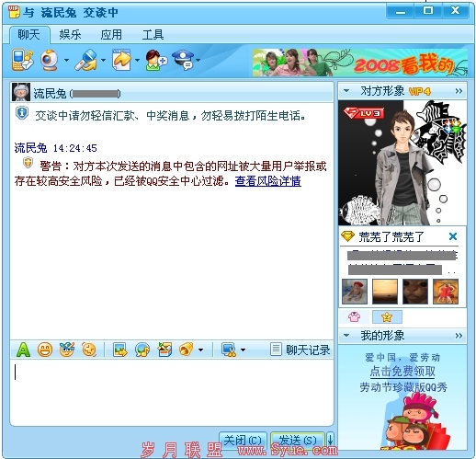Click the cartoon characters QQ show image
The width and height of the screenshot is (476, 459).
[416, 421]
